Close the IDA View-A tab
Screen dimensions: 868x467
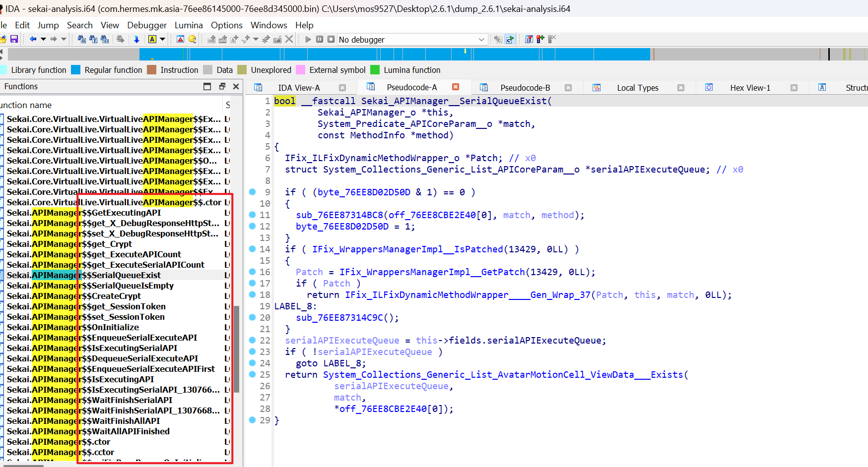(342, 88)
